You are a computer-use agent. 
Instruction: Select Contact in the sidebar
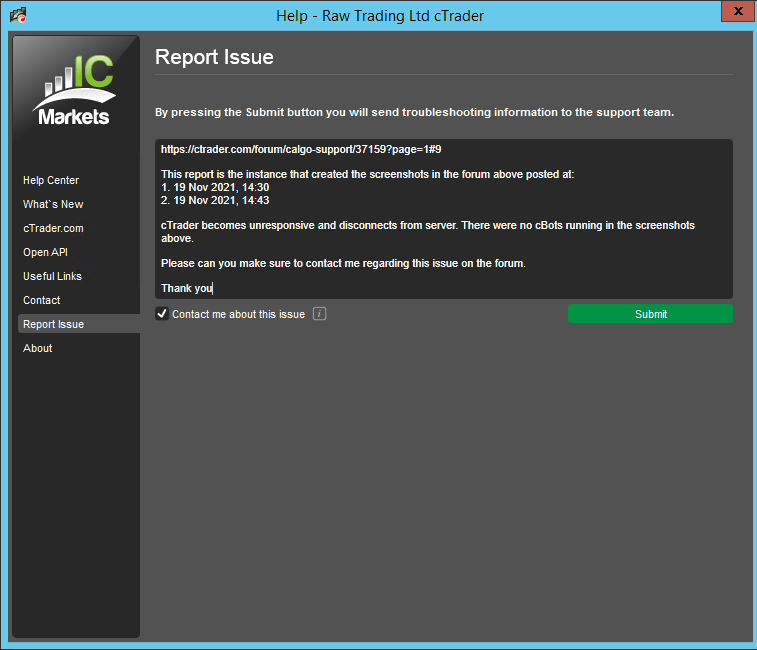(x=42, y=300)
